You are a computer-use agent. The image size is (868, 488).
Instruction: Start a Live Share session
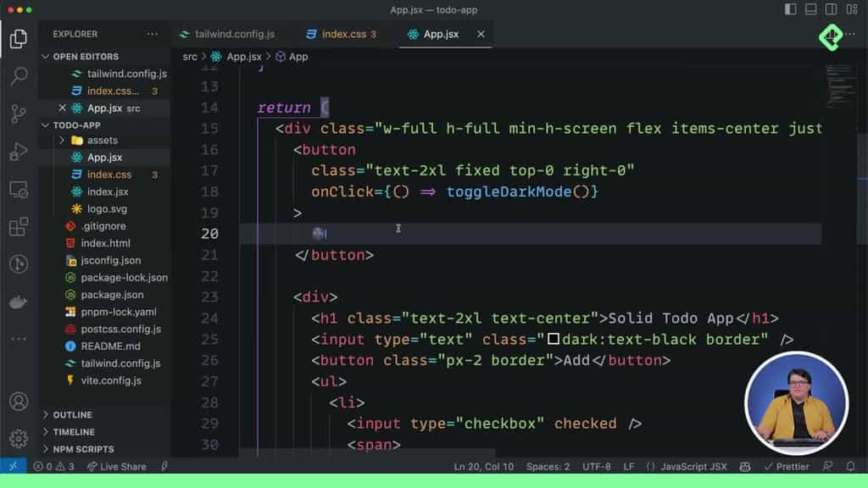pos(117,466)
